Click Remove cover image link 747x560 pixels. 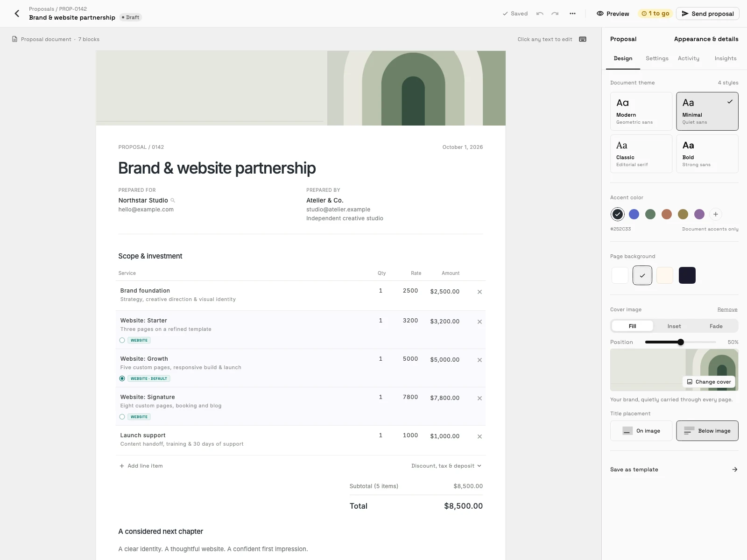[727, 309]
